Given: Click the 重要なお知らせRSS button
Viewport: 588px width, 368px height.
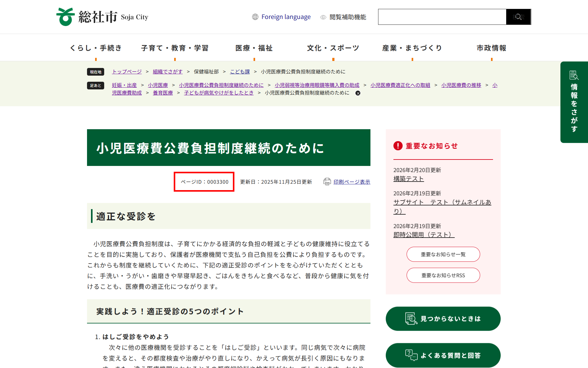Looking at the screenshot, I should point(443,275).
